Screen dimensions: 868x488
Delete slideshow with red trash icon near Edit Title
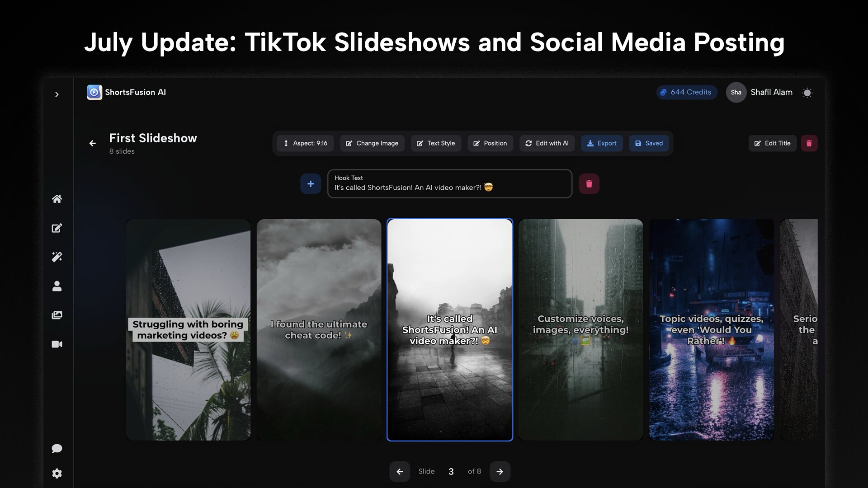pyautogui.click(x=809, y=143)
